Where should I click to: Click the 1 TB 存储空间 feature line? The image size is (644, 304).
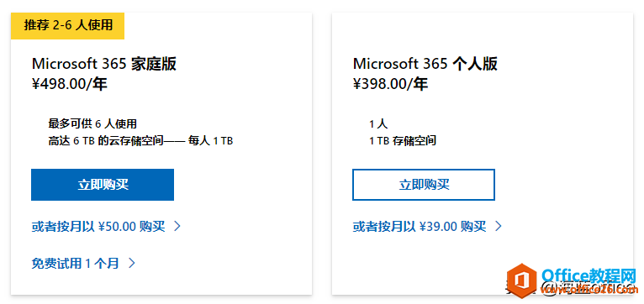[x=403, y=141]
